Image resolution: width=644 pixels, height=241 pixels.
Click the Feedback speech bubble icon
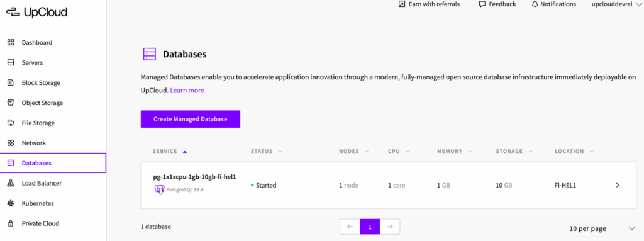click(482, 4)
